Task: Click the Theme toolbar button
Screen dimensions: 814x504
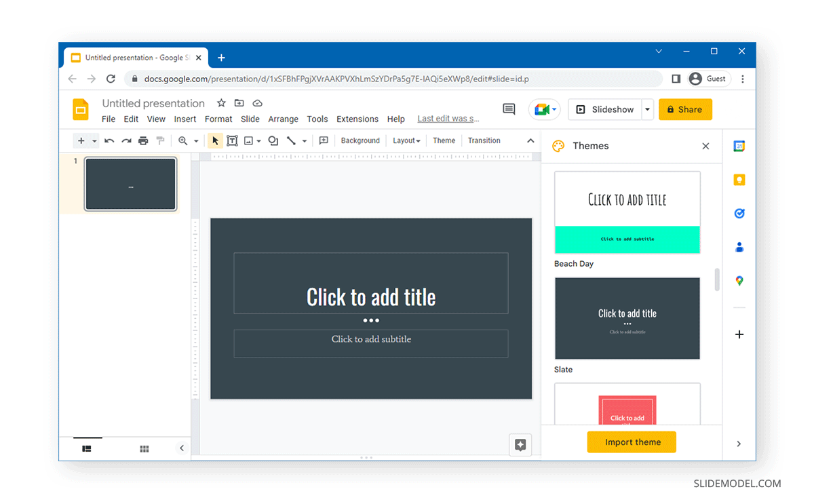Action: click(x=444, y=140)
